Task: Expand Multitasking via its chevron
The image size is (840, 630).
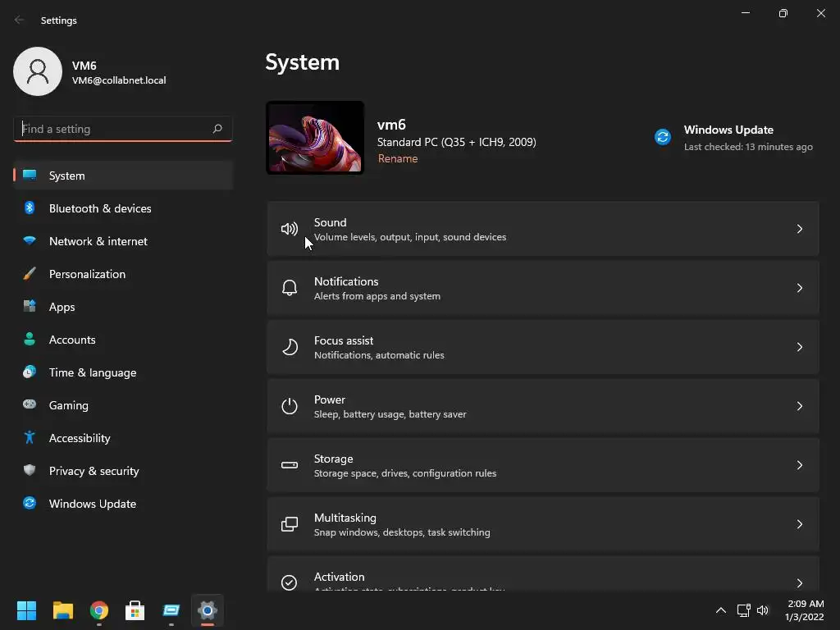Action: click(x=799, y=524)
